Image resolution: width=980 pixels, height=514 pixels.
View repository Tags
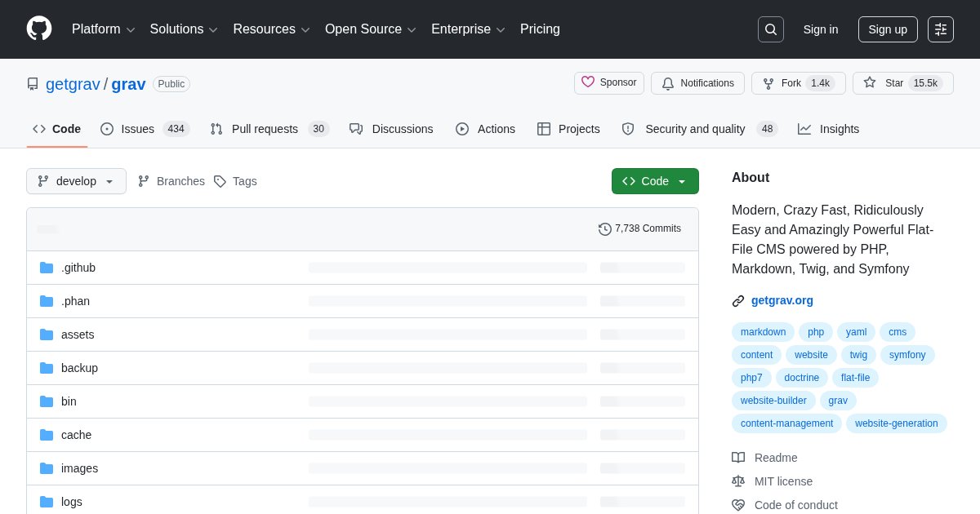click(235, 181)
